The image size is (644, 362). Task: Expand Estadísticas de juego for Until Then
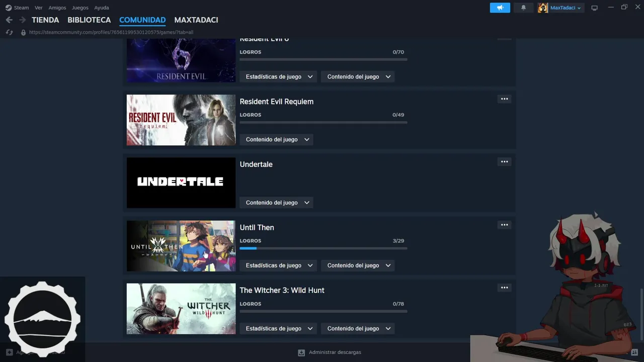(278, 265)
